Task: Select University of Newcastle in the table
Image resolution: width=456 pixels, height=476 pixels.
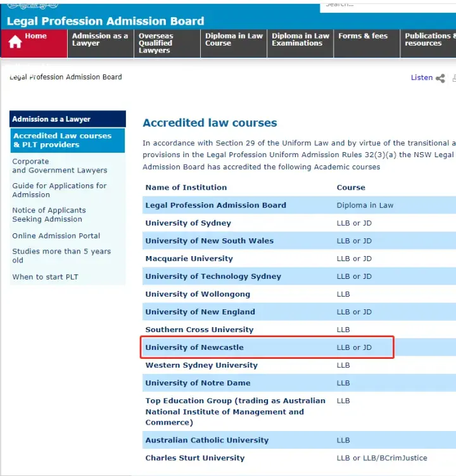Action: (194, 347)
